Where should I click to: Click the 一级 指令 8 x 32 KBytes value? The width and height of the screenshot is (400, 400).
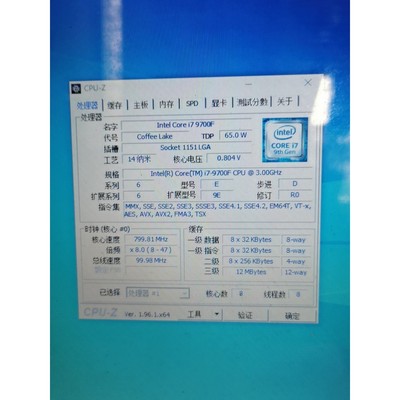coord(251,251)
